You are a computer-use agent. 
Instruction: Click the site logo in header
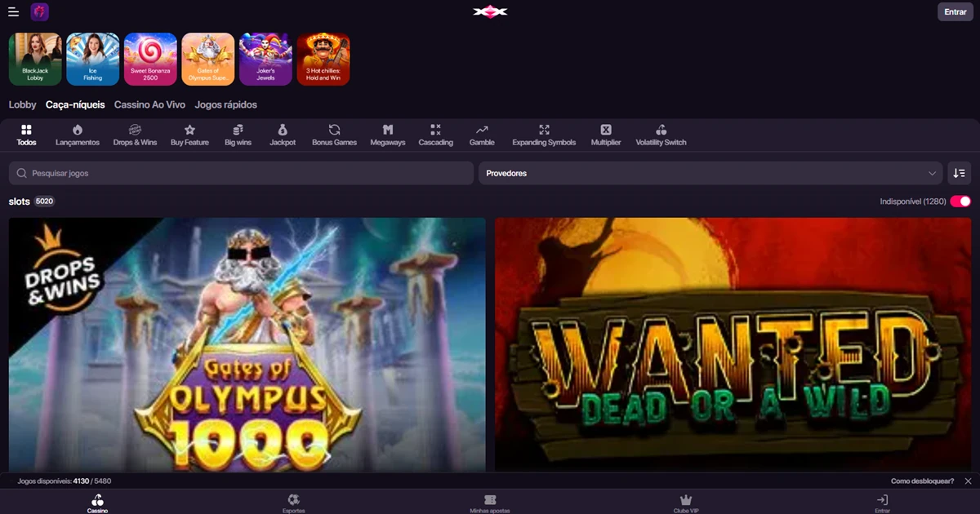490,11
